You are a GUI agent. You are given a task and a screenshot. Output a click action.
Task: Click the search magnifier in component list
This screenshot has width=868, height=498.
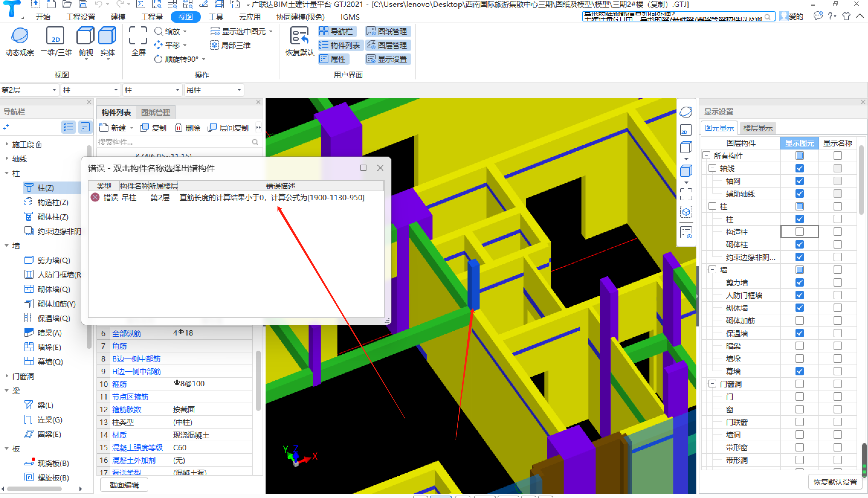pos(255,142)
